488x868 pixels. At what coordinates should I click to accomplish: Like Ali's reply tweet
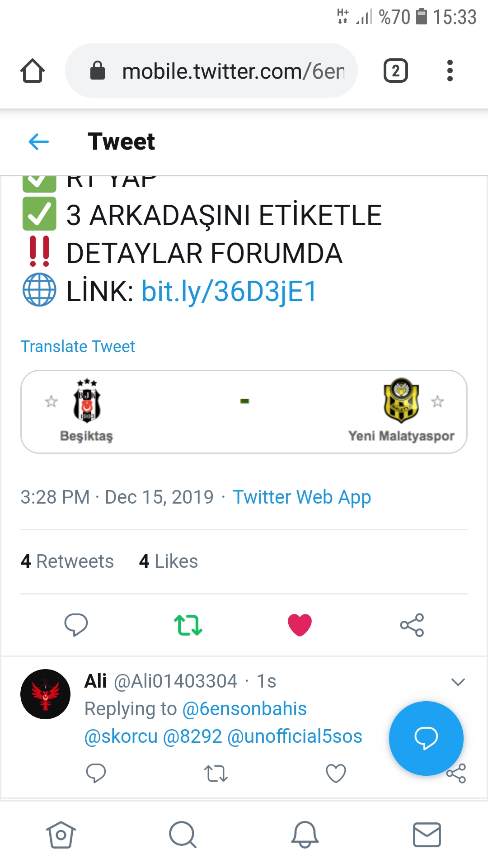336,773
